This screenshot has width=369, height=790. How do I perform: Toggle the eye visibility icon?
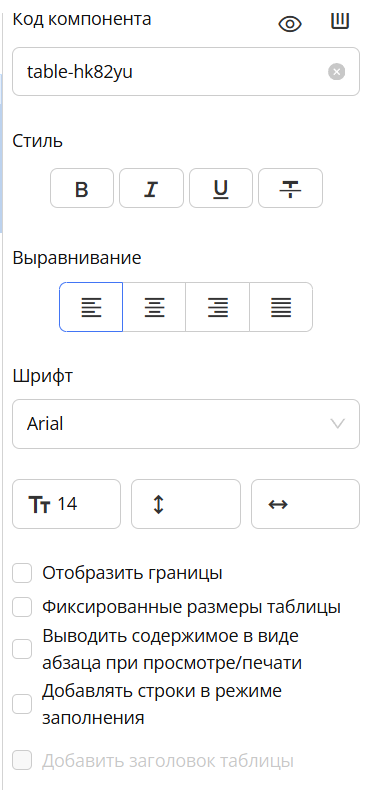tap(290, 24)
